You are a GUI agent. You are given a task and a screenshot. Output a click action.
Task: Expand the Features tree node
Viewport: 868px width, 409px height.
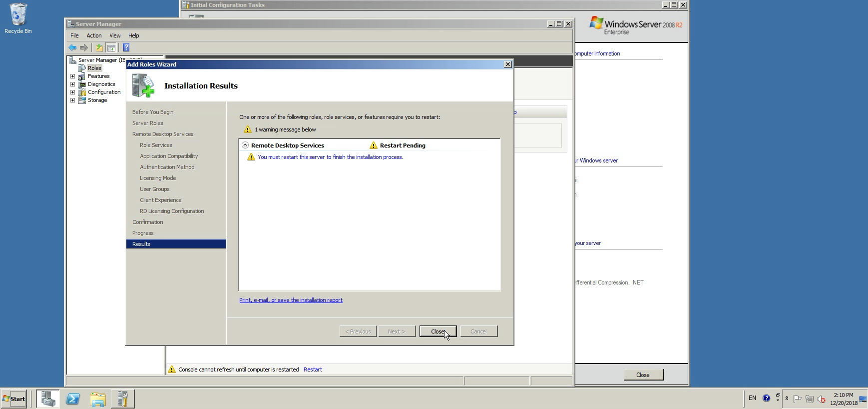pos(72,76)
